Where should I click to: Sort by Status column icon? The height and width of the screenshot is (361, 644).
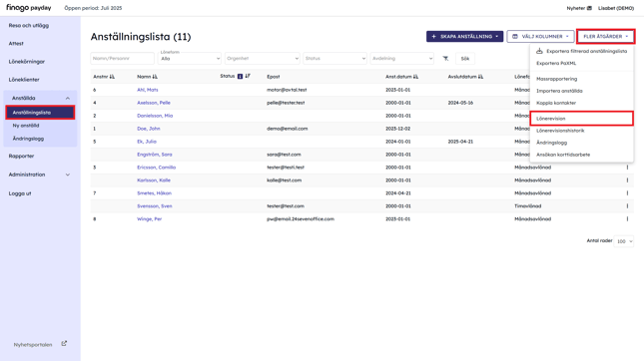248,77
